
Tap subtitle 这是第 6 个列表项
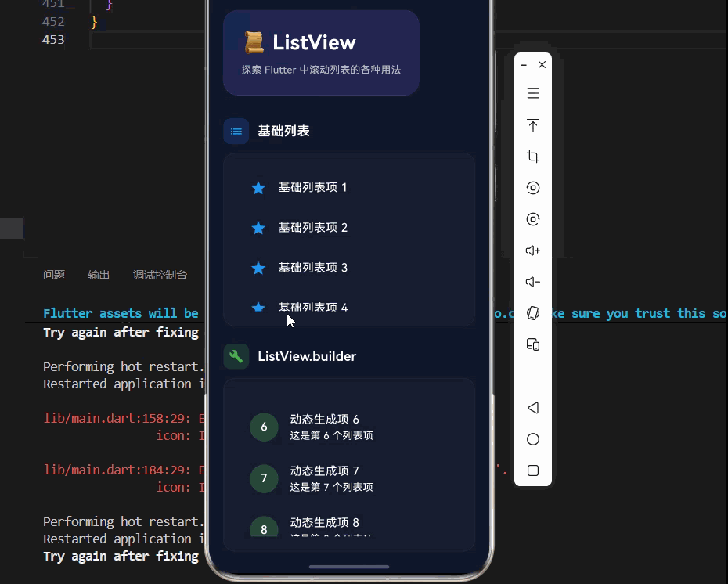pyautogui.click(x=331, y=435)
